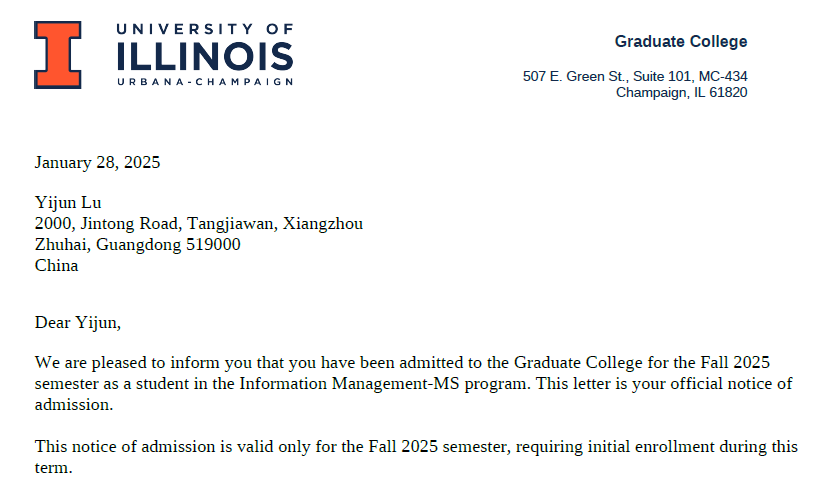The width and height of the screenshot is (823, 487).
Task: Click the "UNIVERSITY OF" text above the wordmark
Action: pyautogui.click(x=205, y=29)
